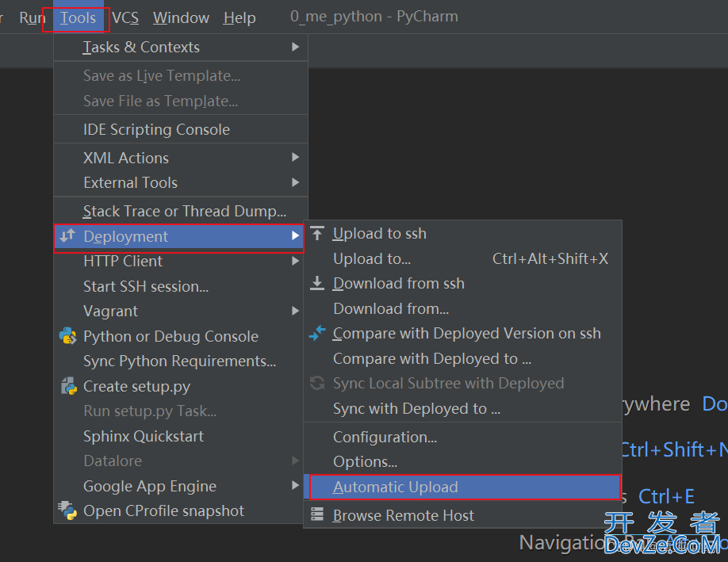Open Deployment Options...
The width and height of the screenshot is (728, 562).
(x=462, y=462)
